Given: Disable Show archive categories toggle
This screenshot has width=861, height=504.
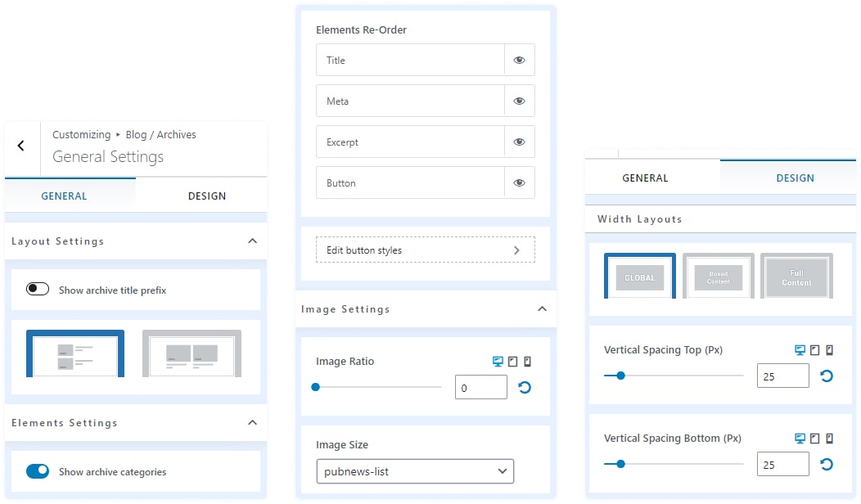Looking at the screenshot, I should coord(38,471).
